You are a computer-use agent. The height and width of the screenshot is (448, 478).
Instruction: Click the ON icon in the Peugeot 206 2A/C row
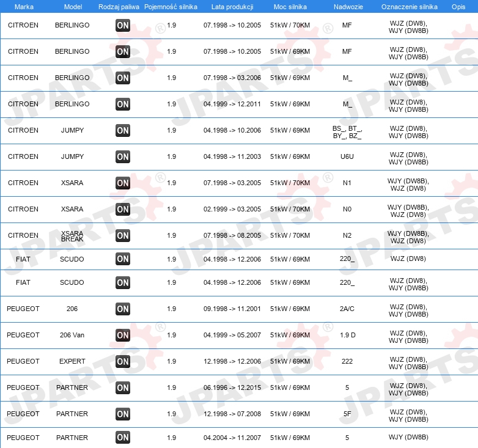click(x=123, y=309)
